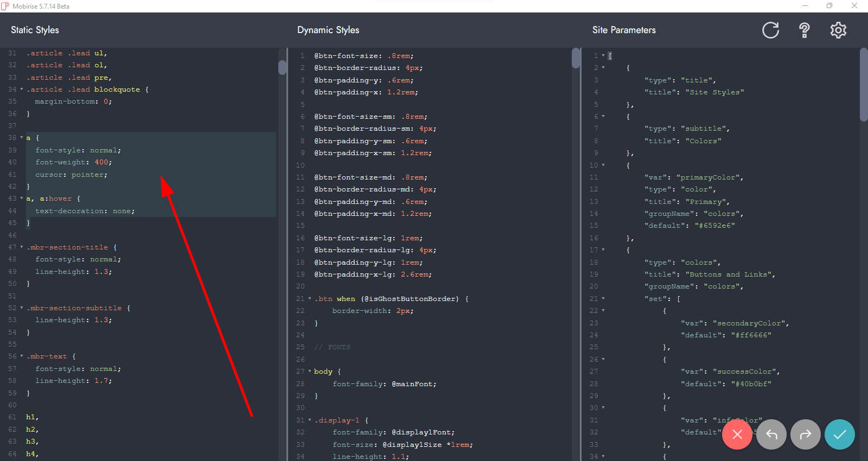Click the redo arrow button
The image size is (868, 461).
[x=805, y=434]
